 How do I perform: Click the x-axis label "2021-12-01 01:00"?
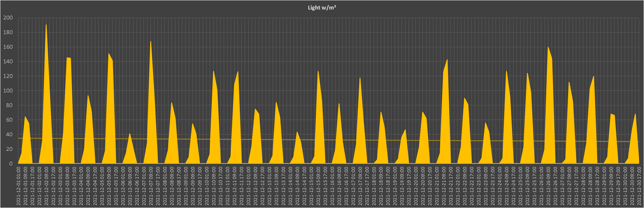pyautogui.click(x=19, y=186)
